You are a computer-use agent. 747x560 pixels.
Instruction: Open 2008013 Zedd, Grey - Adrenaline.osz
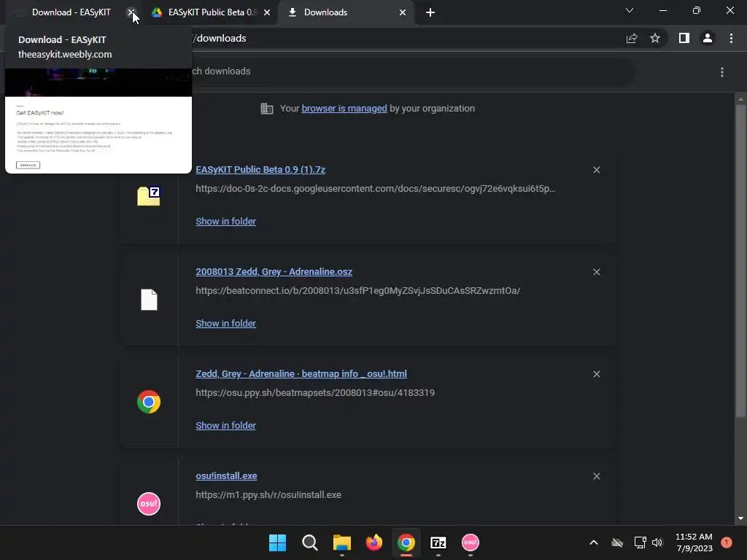pos(274,272)
